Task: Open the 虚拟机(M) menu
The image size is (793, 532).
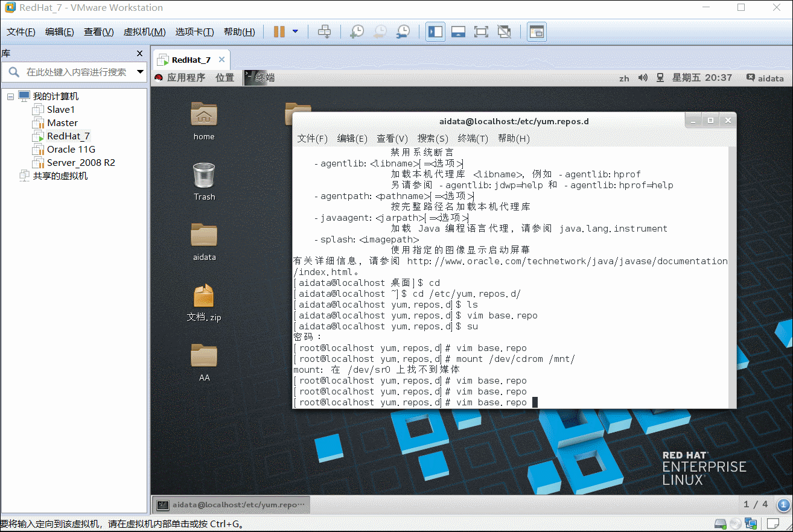Action: click(144, 32)
